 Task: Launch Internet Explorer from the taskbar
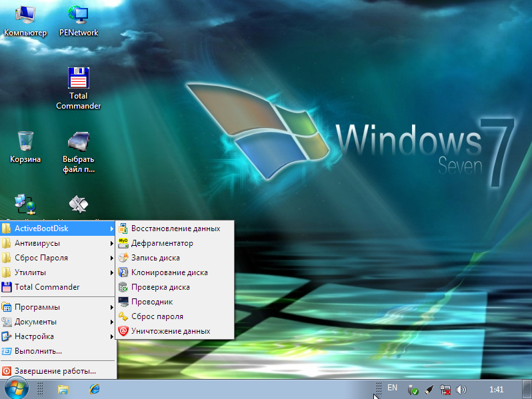94,389
